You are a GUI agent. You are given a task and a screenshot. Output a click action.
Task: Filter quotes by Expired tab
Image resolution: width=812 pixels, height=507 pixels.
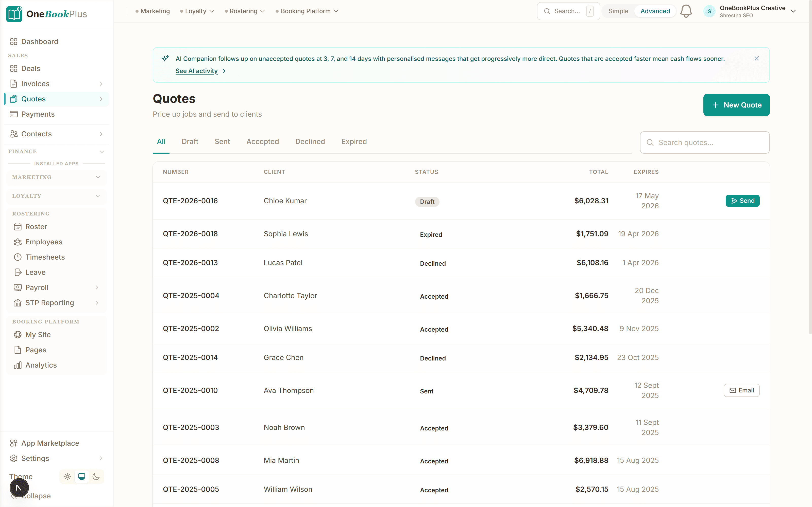(x=354, y=141)
